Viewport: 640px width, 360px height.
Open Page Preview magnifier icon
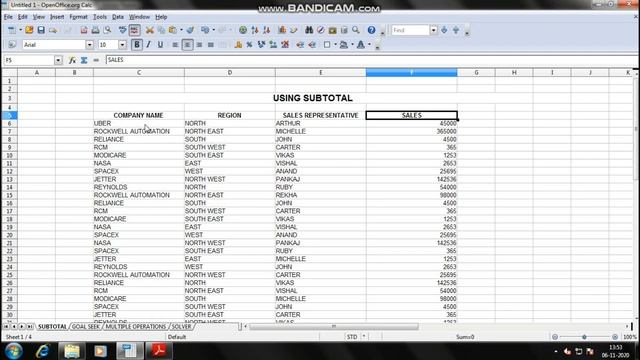click(107, 30)
